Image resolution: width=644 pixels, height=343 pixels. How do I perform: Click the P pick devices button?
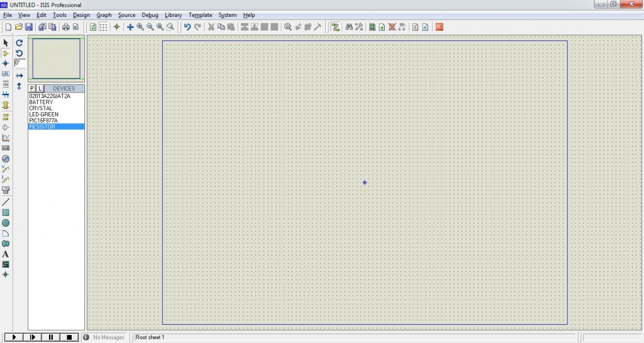tap(32, 89)
